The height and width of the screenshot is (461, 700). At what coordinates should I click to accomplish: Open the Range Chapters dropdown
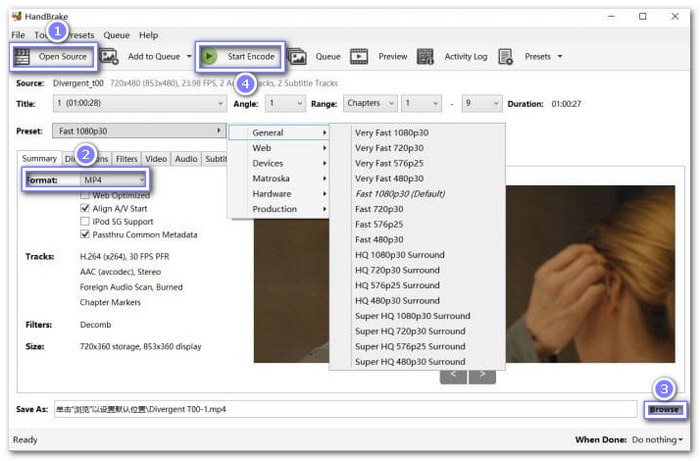[x=370, y=104]
